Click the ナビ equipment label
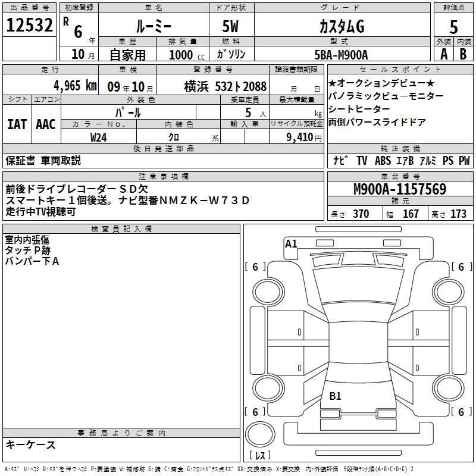This screenshot has height=476, width=476. click(x=340, y=161)
